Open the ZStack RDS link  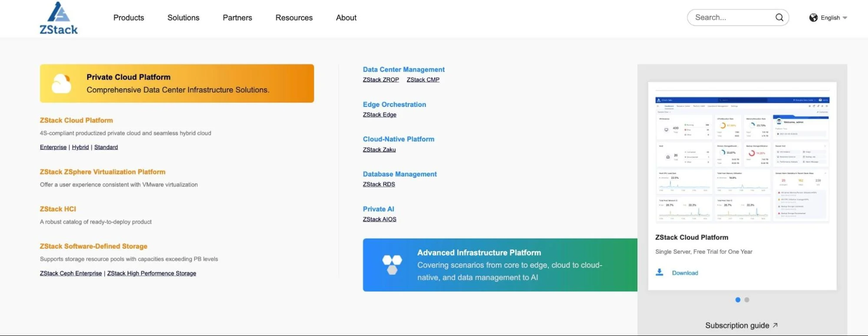tap(379, 185)
